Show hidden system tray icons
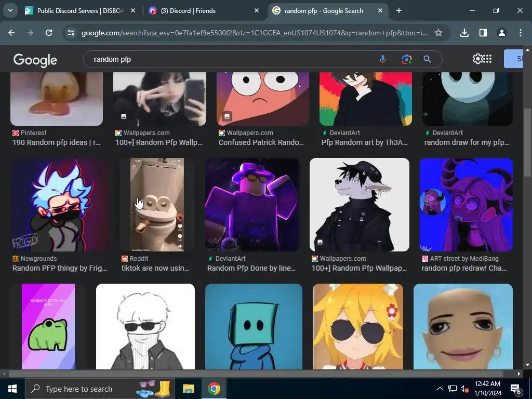 click(440, 389)
